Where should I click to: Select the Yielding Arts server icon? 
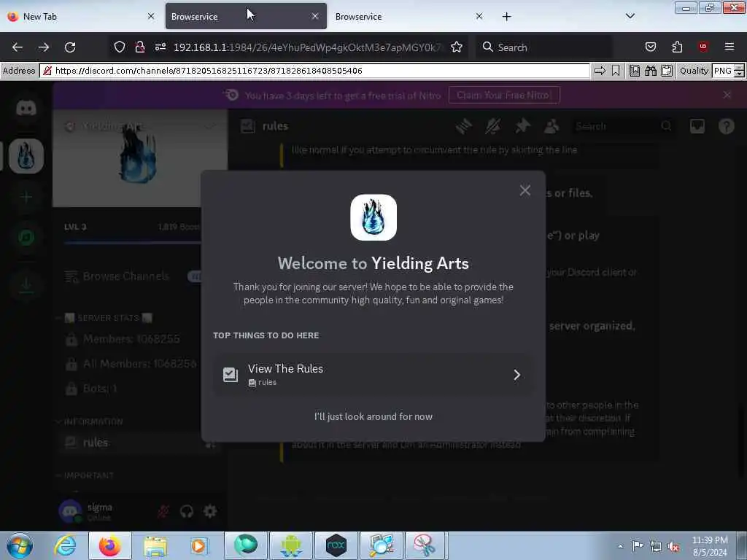pos(26,156)
